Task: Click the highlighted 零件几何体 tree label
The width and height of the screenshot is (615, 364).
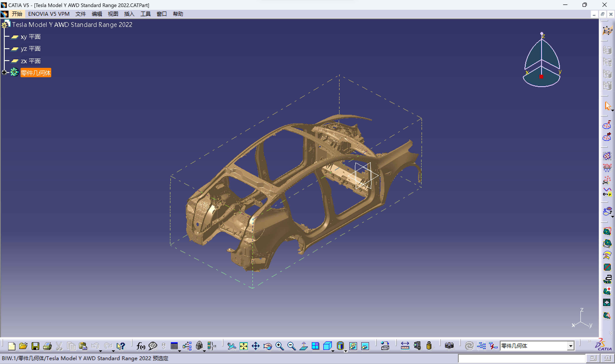Action: coord(36,73)
